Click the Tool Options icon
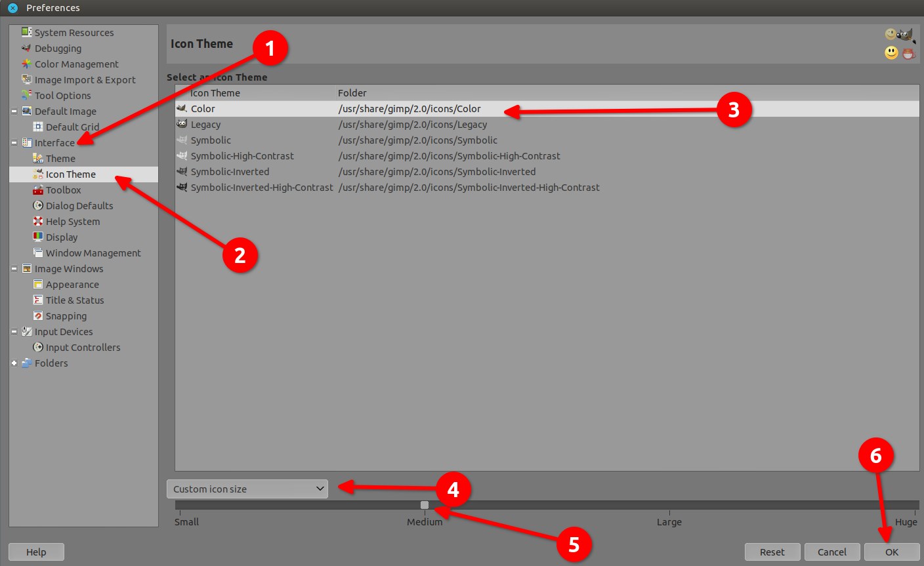This screenshot has width=924, height=566. [27, 95]
